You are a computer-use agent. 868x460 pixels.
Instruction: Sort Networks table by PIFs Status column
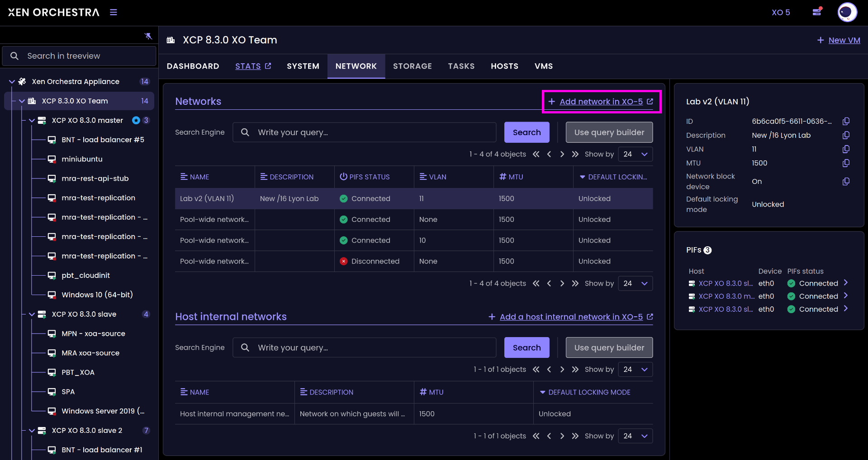tap(369, 177)
